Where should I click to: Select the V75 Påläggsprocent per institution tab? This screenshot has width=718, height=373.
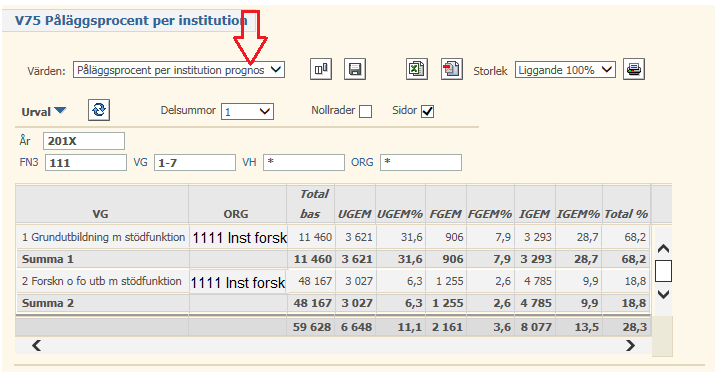click(x=131, y=21)
